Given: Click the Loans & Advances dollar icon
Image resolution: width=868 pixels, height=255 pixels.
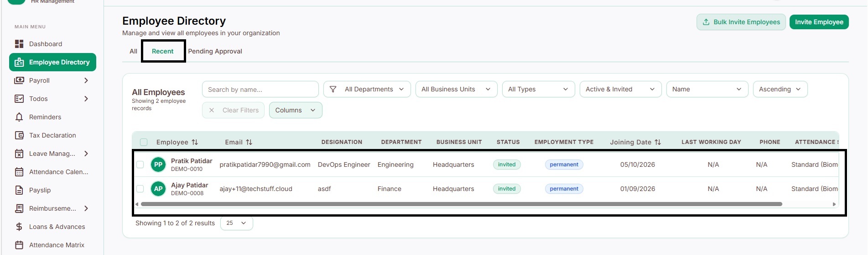Looking at the screenshot, I should click(19, 227).
